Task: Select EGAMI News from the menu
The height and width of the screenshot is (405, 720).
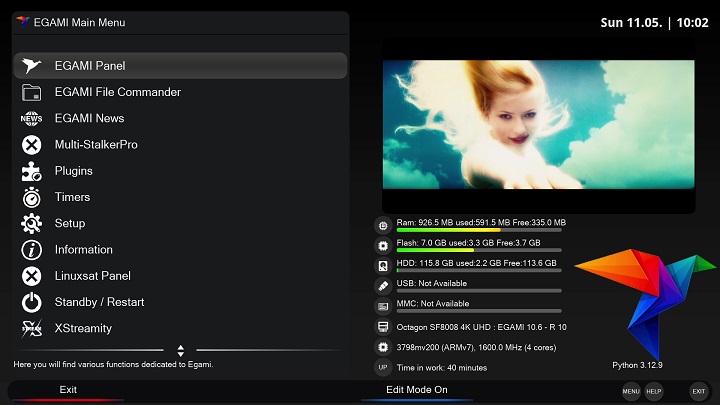Action: [180, 118]
